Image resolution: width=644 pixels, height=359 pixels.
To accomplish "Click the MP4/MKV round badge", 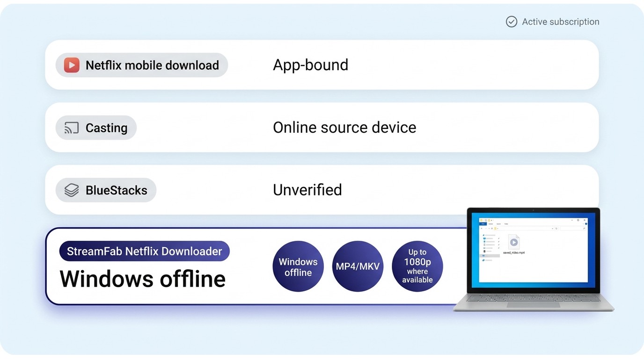I will (358, 266).
